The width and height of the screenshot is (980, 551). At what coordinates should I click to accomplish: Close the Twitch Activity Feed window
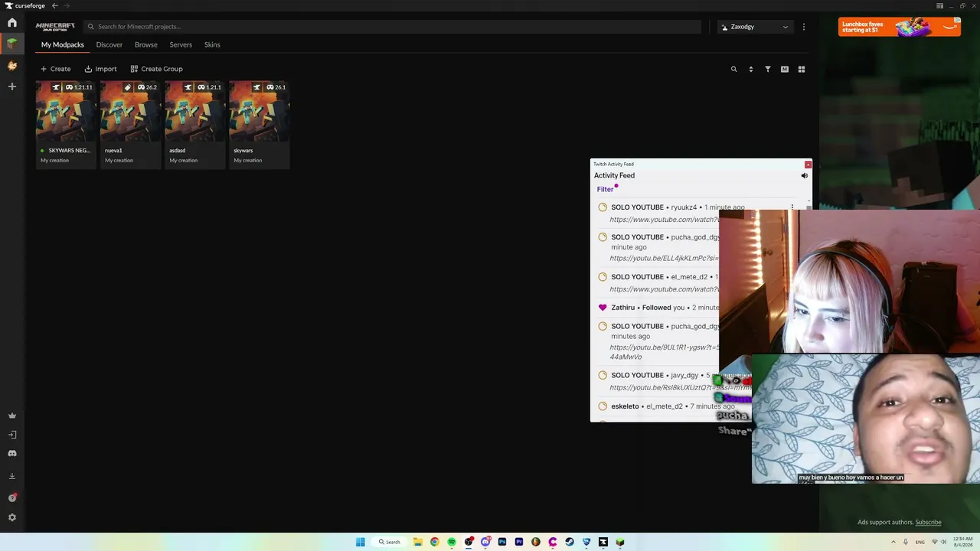click(808, 165)
